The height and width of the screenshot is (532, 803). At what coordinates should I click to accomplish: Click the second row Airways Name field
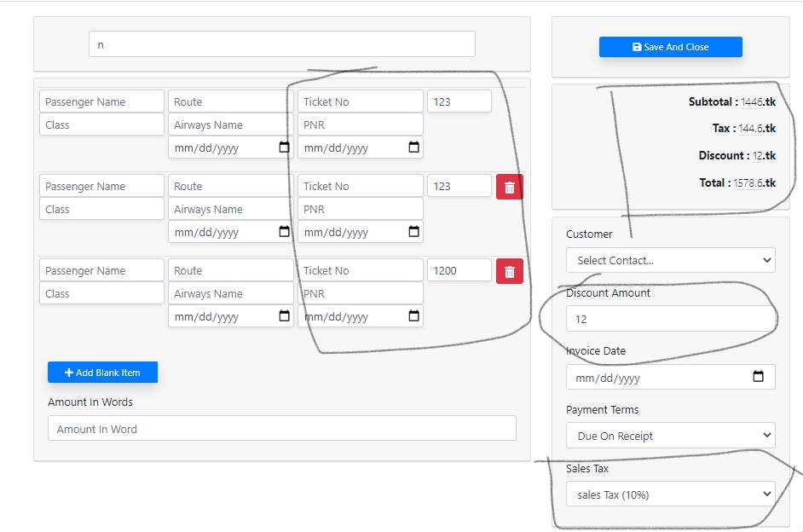point(230,209)
